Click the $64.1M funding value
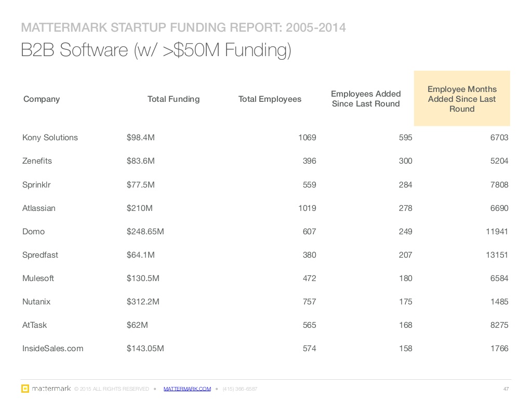532x399 pixels. tap(140, 255)
